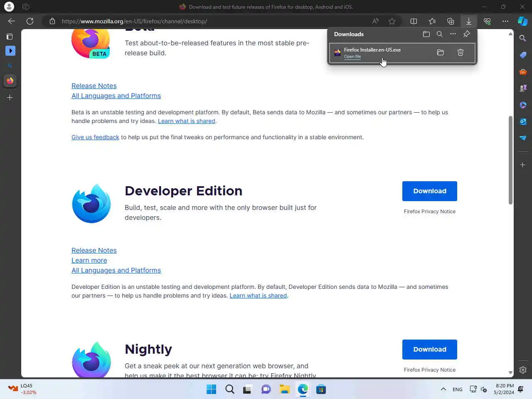The image size is (532, 399).
Task: Open sidebar settings gear
Action: point(523,369)
